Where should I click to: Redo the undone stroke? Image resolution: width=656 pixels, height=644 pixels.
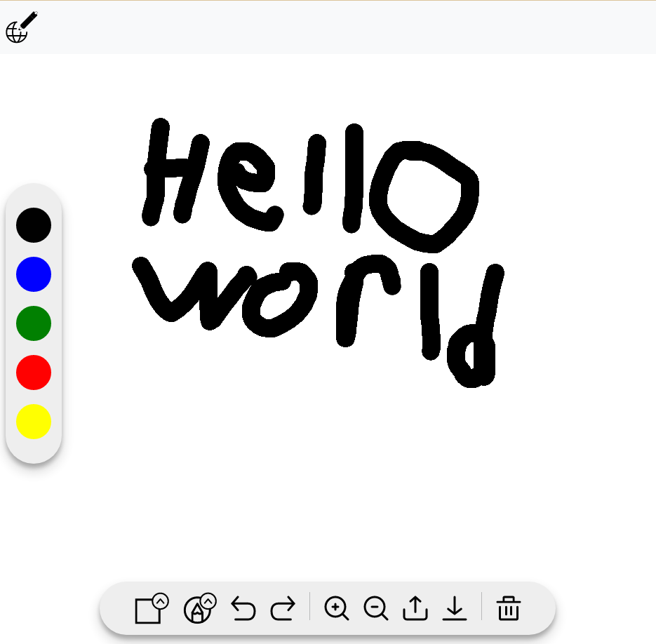click(283, 609)
